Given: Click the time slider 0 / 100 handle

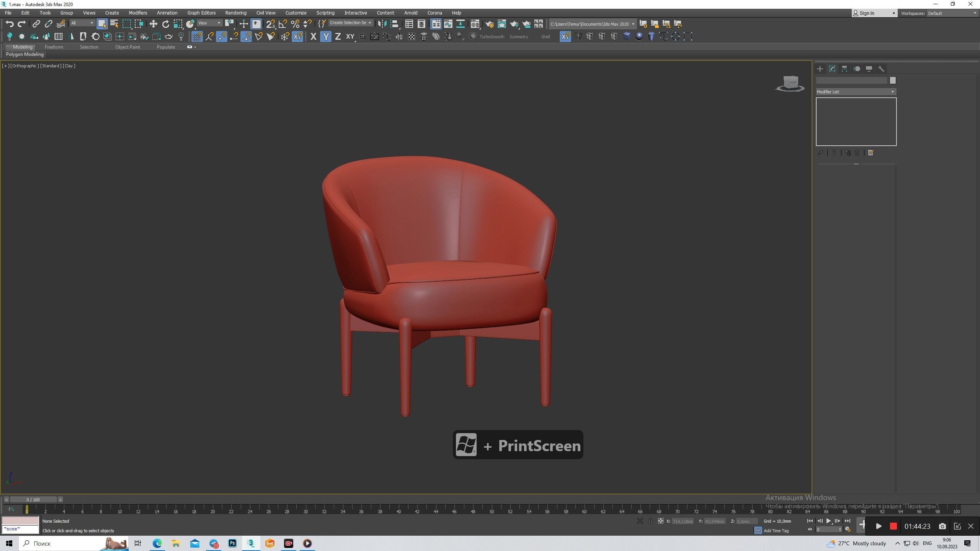Looking at the screenshot, I should tap(33, 499).
